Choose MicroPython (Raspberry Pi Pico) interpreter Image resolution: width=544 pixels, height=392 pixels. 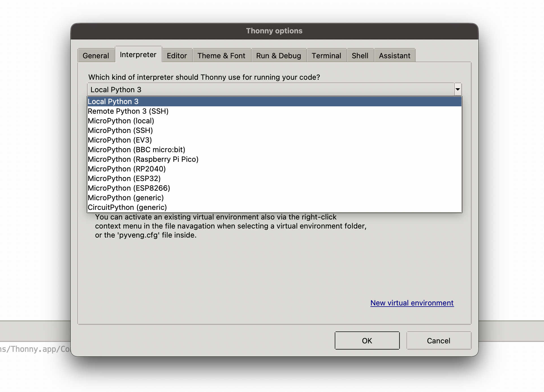[143, 159]
